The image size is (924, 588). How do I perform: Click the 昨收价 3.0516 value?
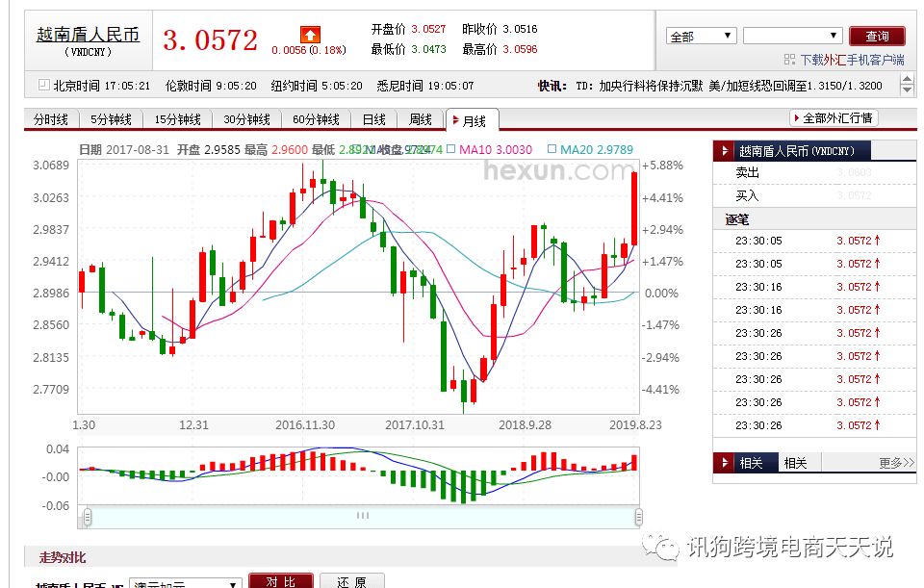coord(520,29)
